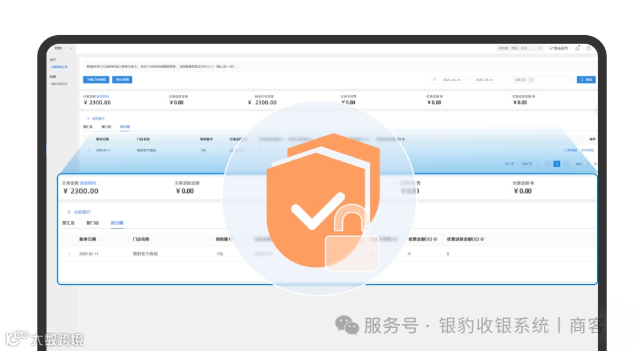Open 通道明细 link in the upper summary row

[103, 97]
